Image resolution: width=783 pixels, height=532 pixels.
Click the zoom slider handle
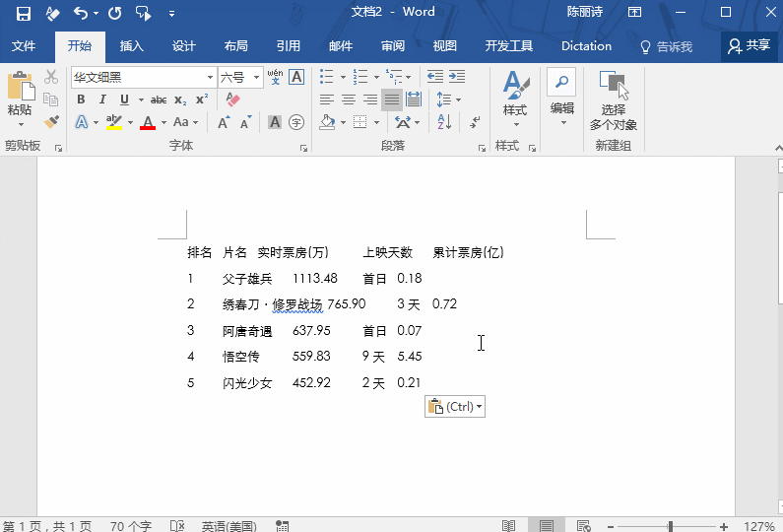[x=671, y=526]
